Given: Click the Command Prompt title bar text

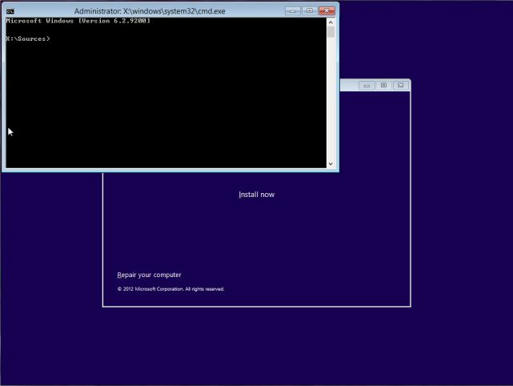Looking at the screenshot, I should point(150,11).
